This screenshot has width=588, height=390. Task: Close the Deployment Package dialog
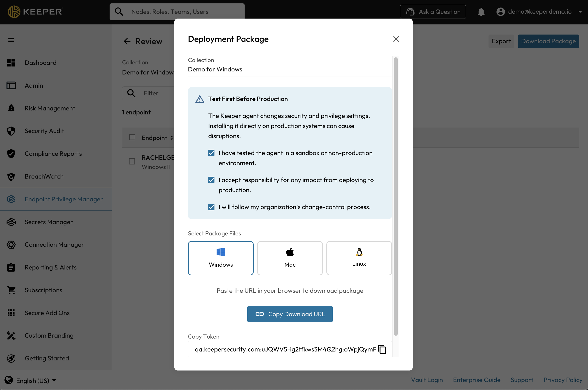click(396, 39)
